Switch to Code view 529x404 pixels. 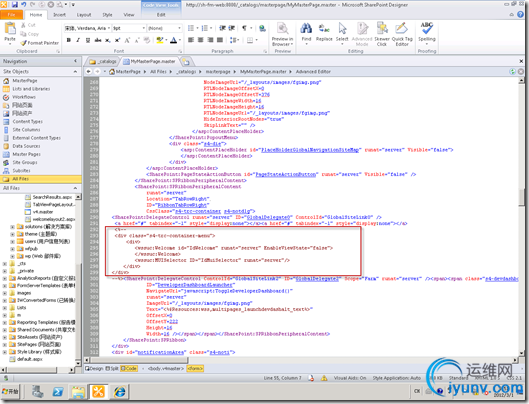pyautogui.click(x=129, y=369)
